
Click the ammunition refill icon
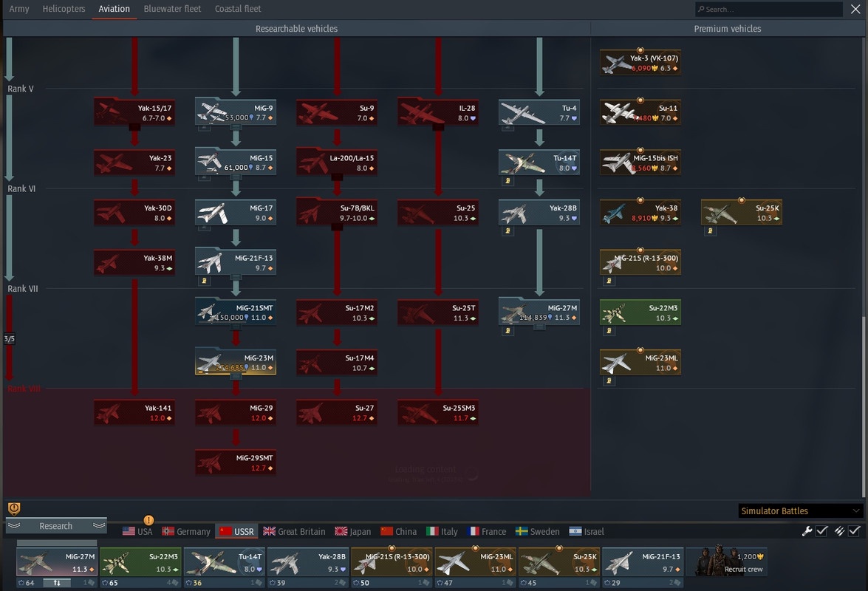(x=840, y=531)
